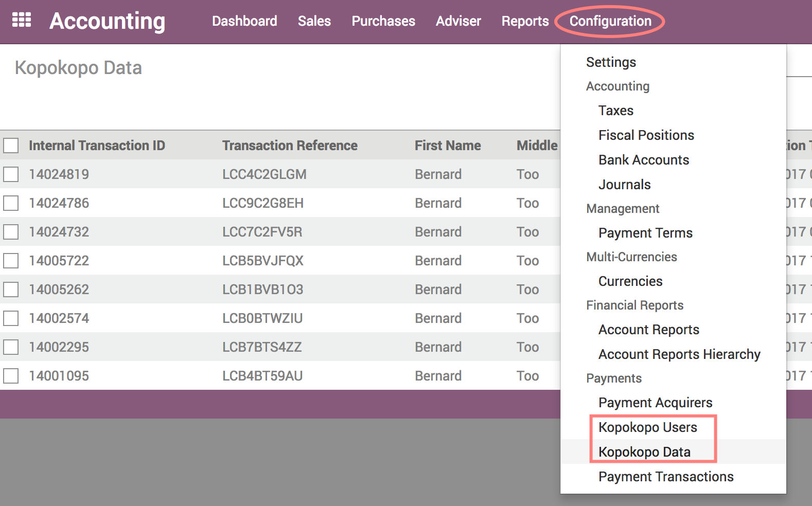Select Settings in the Configuration dropdown
This screenshot has width=812, height=506.
click(611, 62)
